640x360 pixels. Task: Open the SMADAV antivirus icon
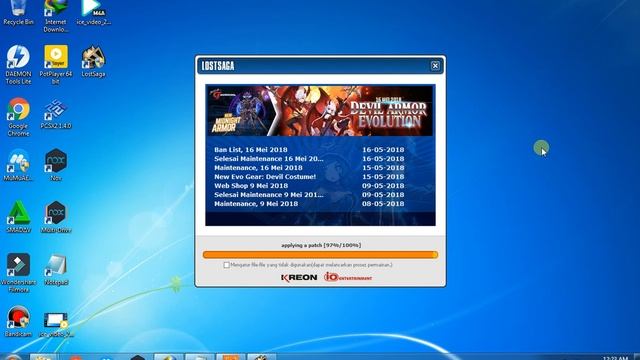coord(18,217)
